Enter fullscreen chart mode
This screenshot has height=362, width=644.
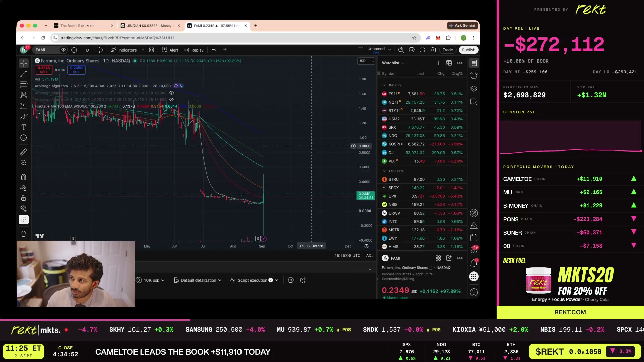(x=422, y=50)
